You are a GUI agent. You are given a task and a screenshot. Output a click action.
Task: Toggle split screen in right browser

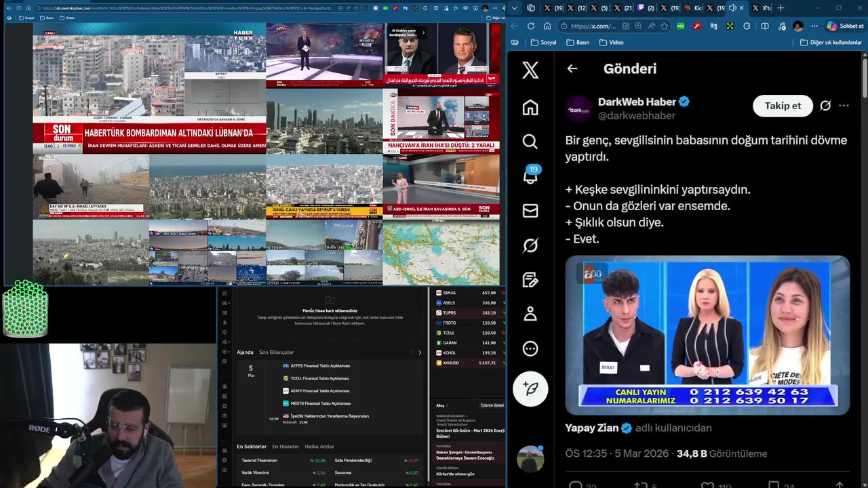[765, 26]
